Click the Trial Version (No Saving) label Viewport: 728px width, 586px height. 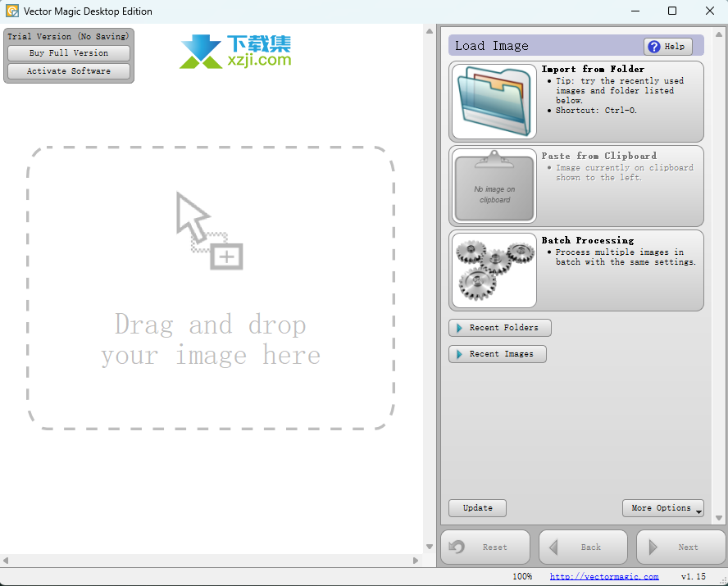68,36
